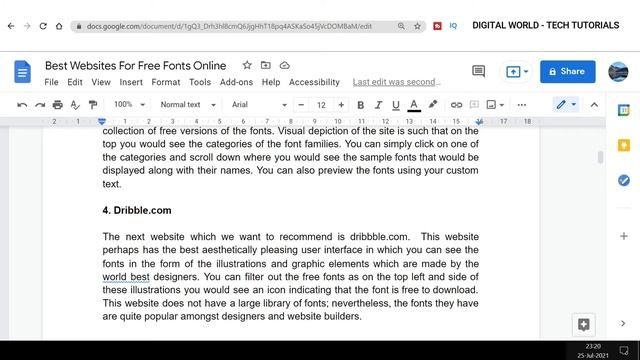Hide side panel with right chevron
The width and height of the screenshot is (640, 360).
[x=623, y=323]
